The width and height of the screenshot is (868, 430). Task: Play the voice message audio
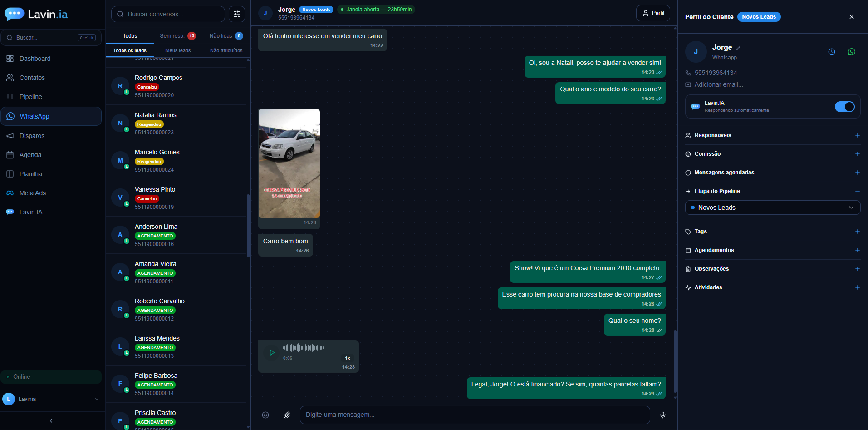[x=272, y=352]
